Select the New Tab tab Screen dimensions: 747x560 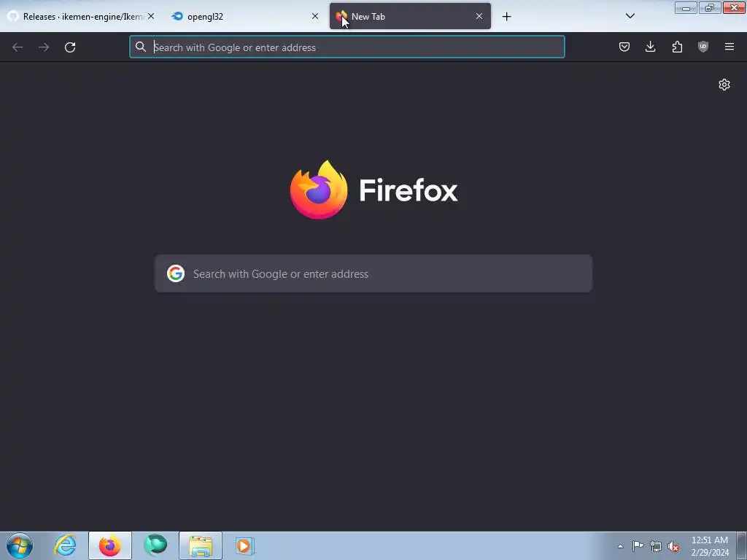tap(410, 16)
